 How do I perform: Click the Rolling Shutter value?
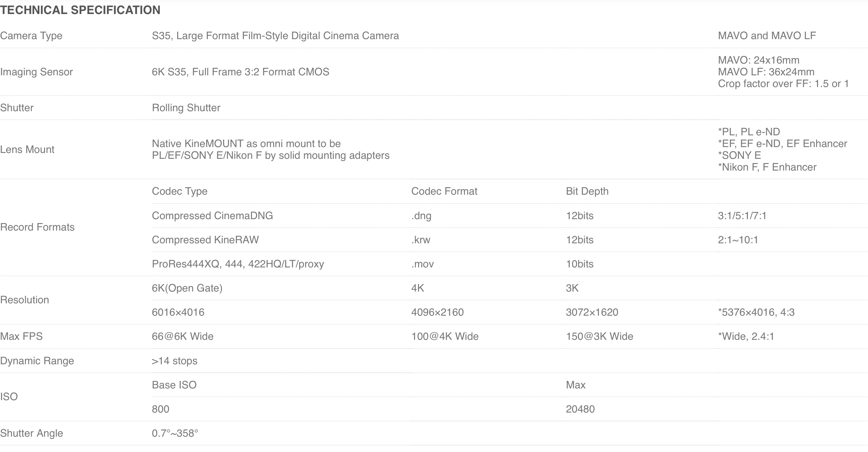pyautogui.click(x=186, y=108)
